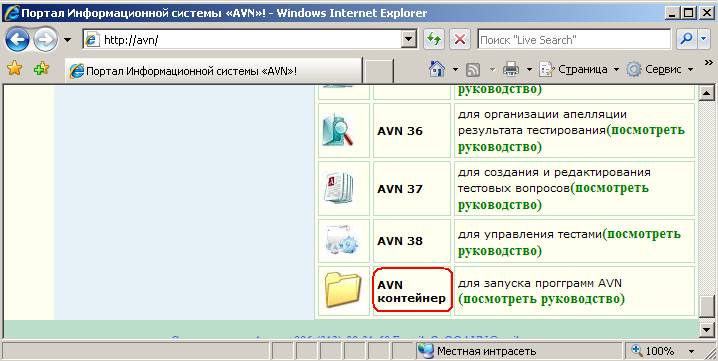
Task: Add to Favorites with star-plus icon
Action: pyautogui.click(x=42, y=69)
